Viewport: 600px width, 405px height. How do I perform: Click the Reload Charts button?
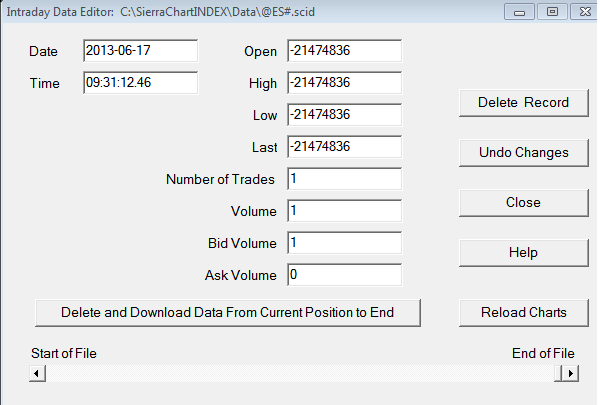[523, 313]
